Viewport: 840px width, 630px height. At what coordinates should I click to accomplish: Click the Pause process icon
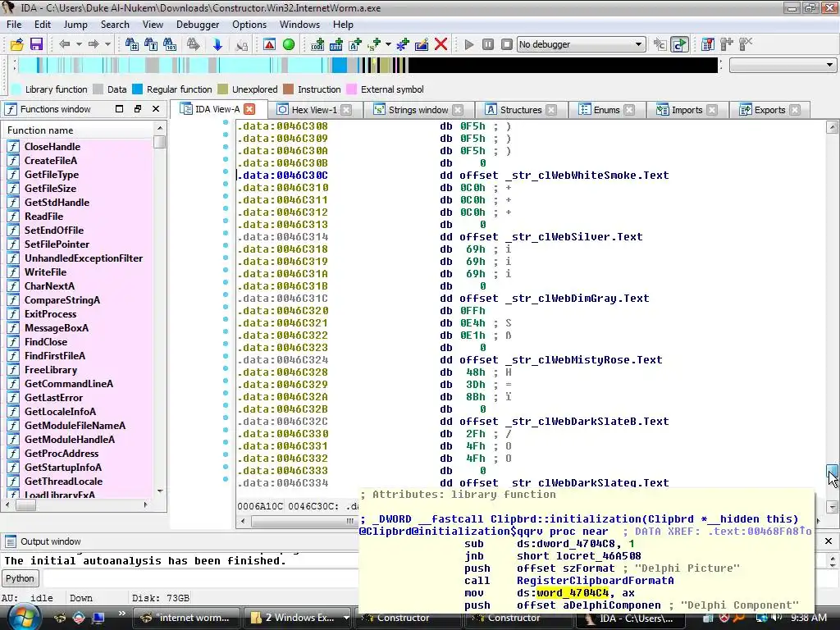pos(487,44)
